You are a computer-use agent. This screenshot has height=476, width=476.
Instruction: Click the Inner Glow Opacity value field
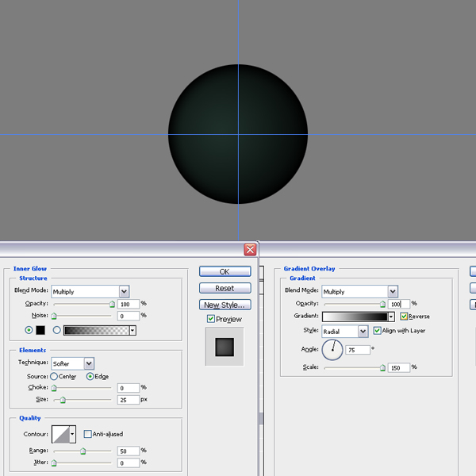[128, 304]
